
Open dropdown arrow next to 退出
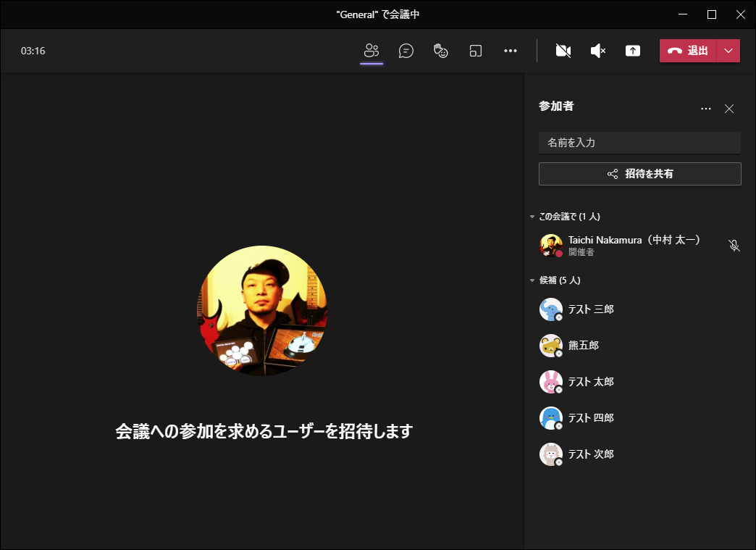[x=728, y=51]
